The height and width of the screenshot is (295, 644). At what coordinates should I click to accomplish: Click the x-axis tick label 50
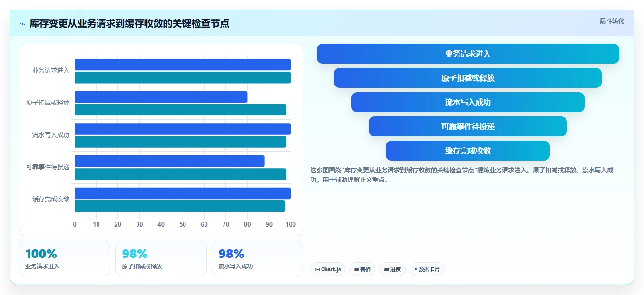click(183, 225)
